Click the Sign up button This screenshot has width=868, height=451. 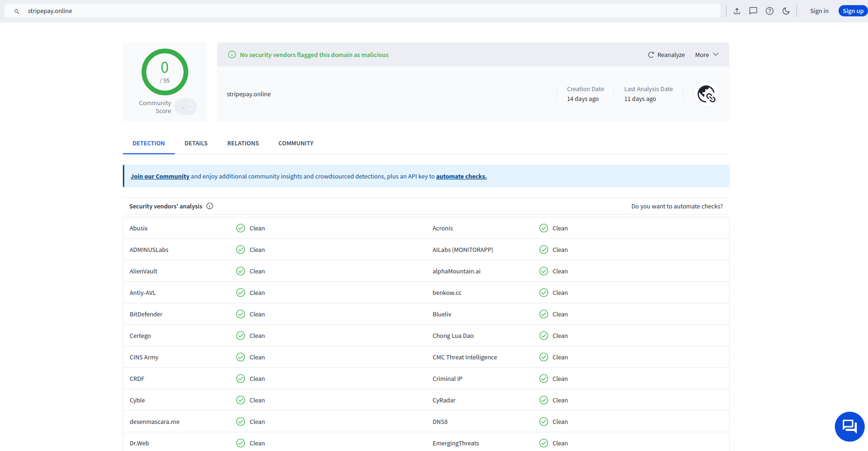[x=853, y=11]
